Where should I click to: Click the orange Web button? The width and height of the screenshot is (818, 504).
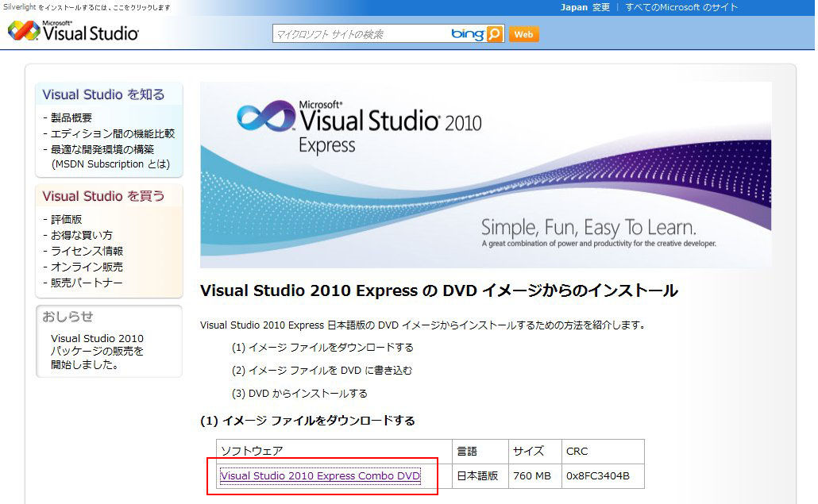click(524, 34)
